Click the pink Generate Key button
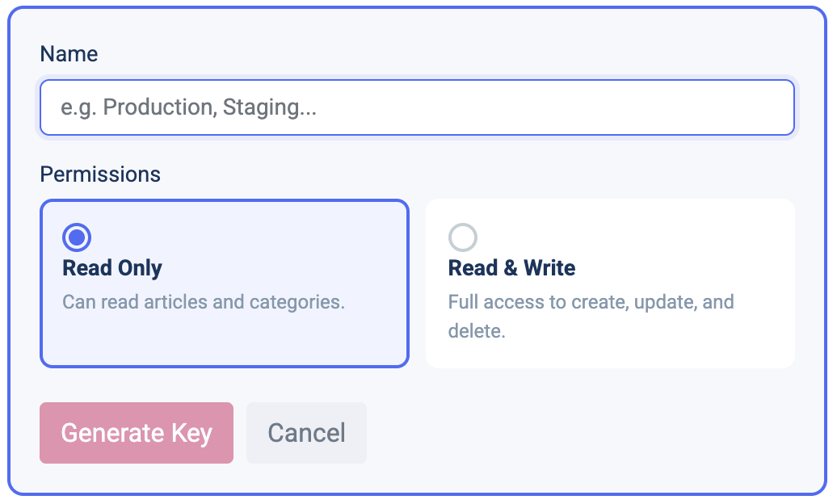Viewport: 837px width, 504px height. (137, 433)
